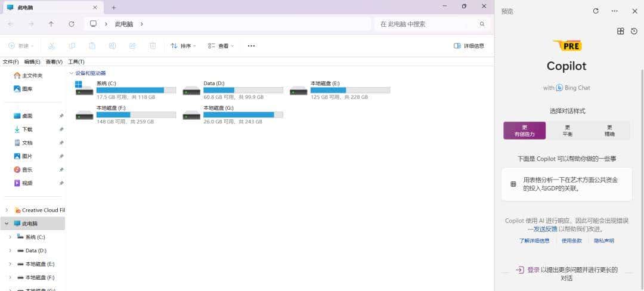
Task: Unpin 下载 from quick access
Action: [x=61, y=130]
